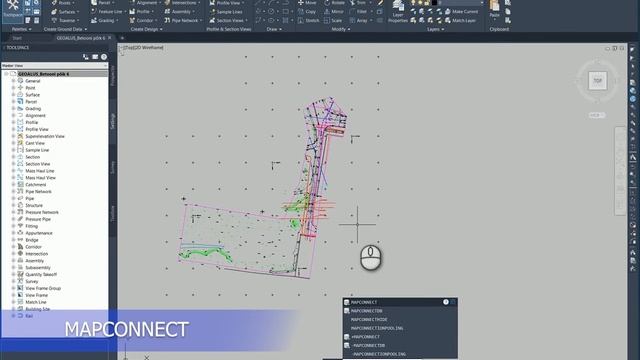Image resolution: width=640 pixels, height=360 pixels.
Task: Select the Array modify tool
Action: point(358,20)
